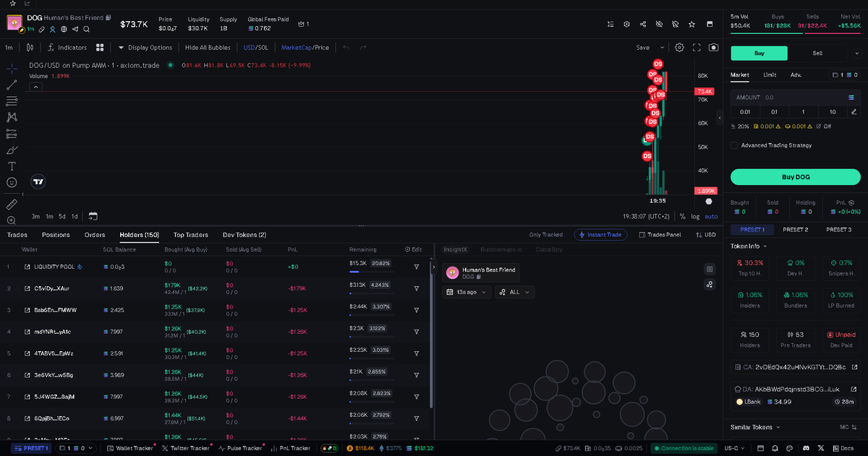Switch to the Trades tab
Screen dimensions: 868x456
point(17,235)
